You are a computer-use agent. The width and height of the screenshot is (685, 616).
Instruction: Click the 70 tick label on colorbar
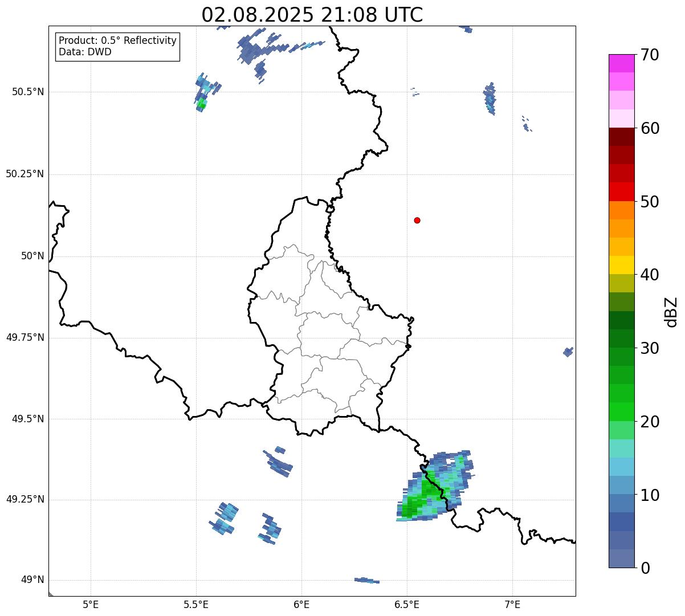[650, 55]
